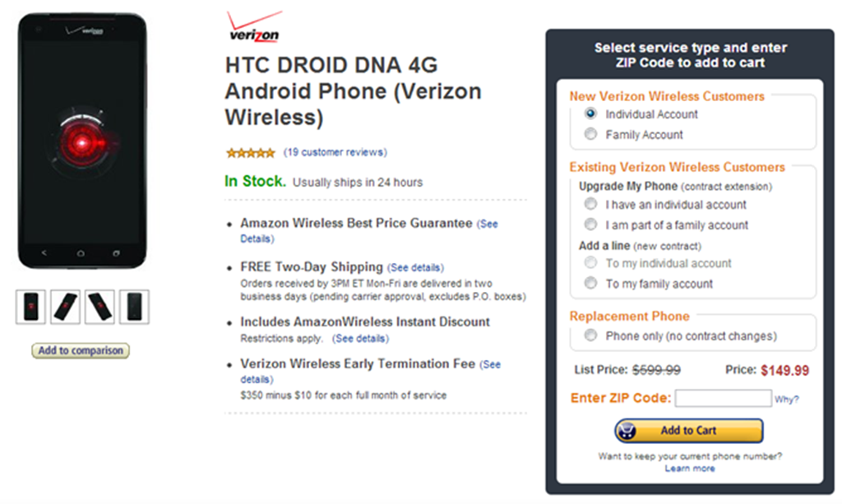This screenshot has height=504, width=842.
Task: Select add a line 'To my family account'
Action: (590, 284)
